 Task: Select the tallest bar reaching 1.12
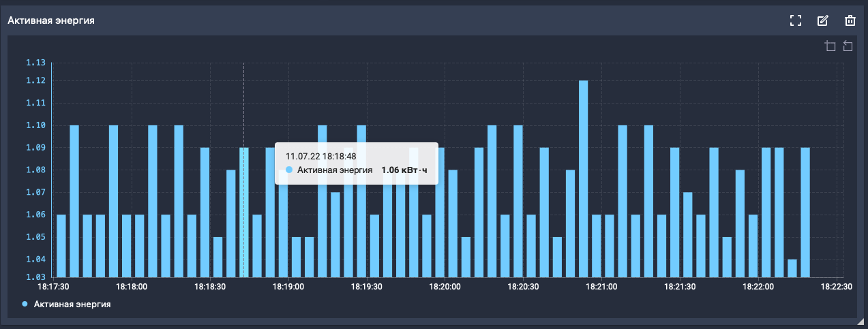583,178
